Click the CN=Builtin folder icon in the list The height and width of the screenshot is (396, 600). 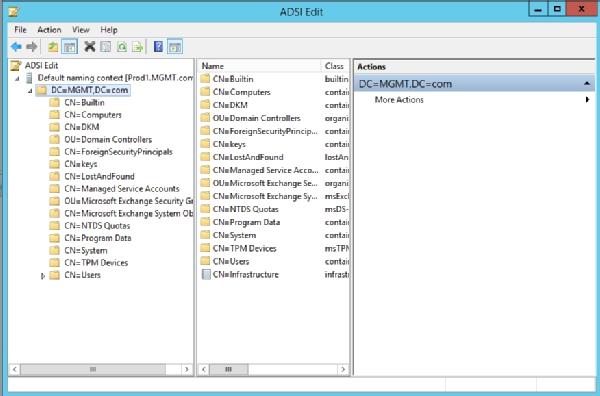click(205, 79)
